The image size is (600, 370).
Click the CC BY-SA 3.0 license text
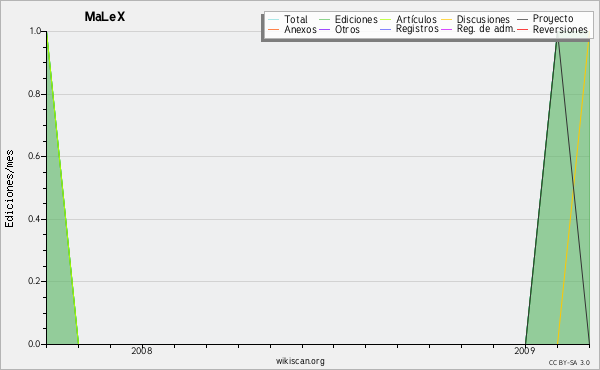569,363
